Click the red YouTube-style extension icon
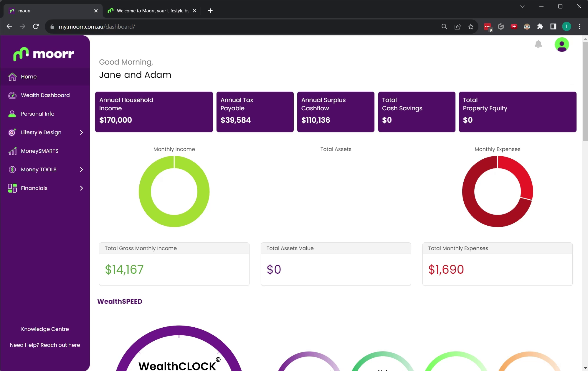The image size is (588, 371). [x=514, y=27]
